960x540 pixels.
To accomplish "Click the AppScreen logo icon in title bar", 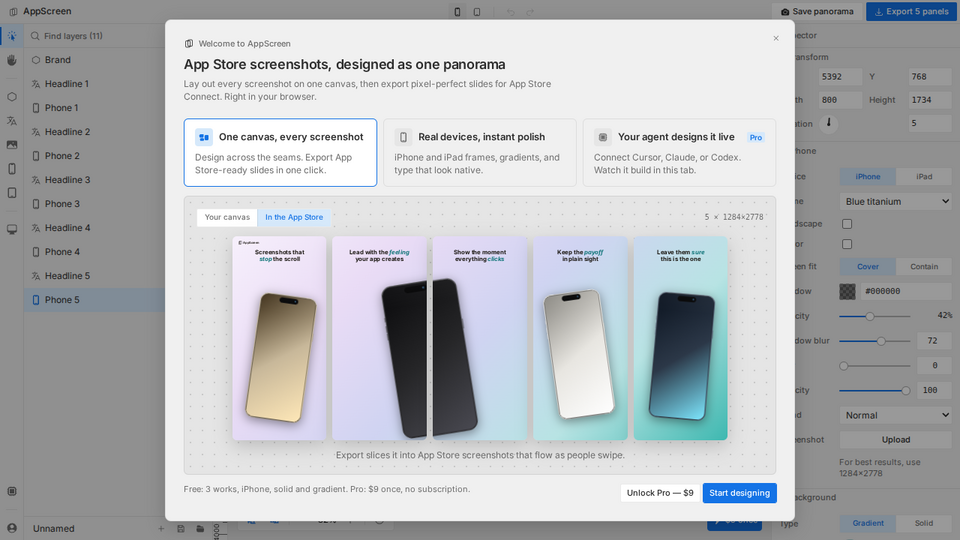I will pyautogui.click(x=13, y=12).
